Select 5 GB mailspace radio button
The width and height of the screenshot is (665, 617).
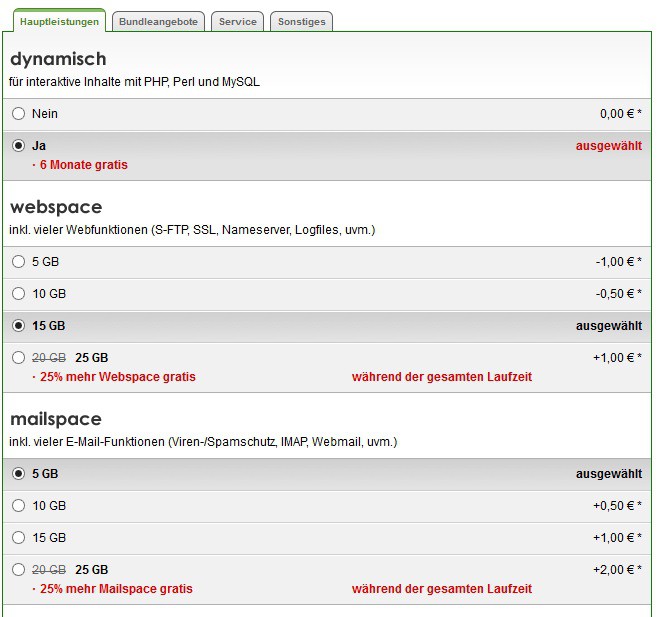(x=19, y=474)
